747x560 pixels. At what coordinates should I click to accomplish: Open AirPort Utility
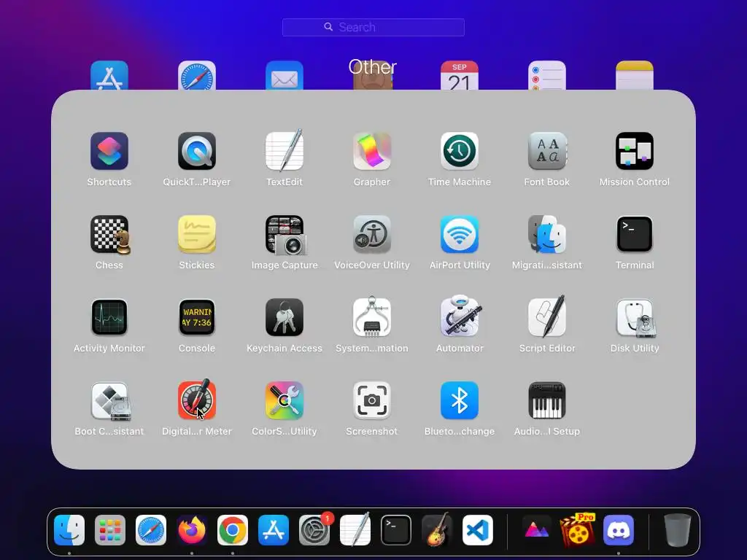click(460, 234)
